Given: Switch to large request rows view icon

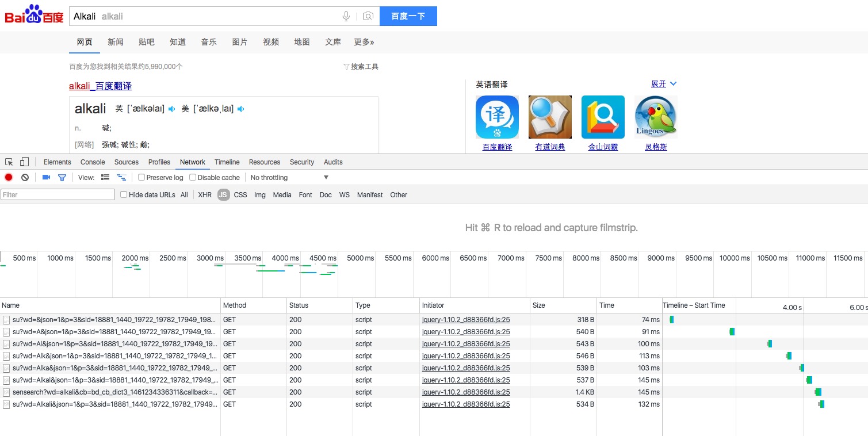Looking at the screenshot, I should click(105, 177).
